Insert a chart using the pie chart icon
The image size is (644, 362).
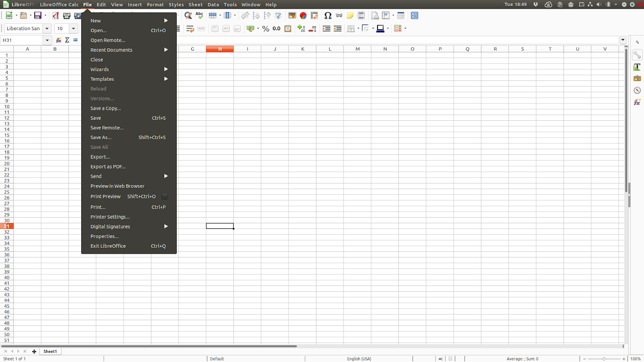pyautogui.click(x=303, y=16)
